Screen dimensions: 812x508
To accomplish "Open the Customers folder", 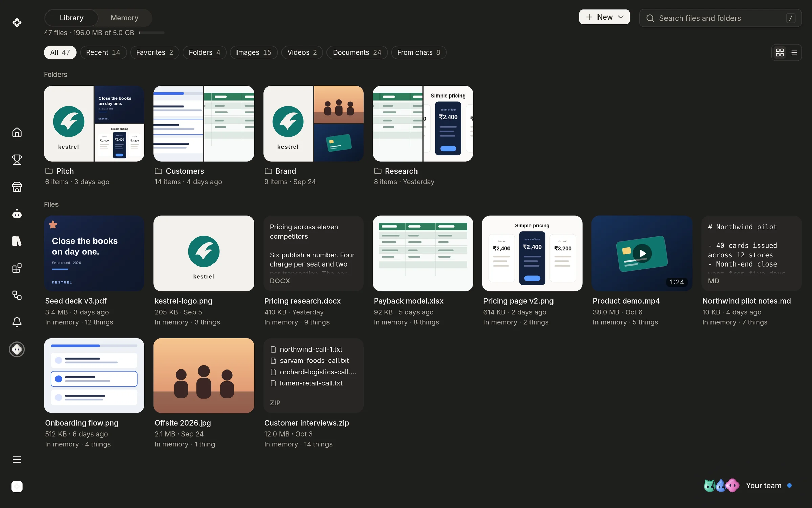I will click(204, 124).
